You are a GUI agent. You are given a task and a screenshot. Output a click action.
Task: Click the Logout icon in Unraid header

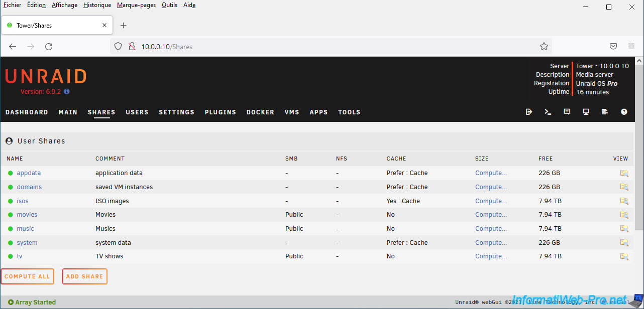coord(528,112)
